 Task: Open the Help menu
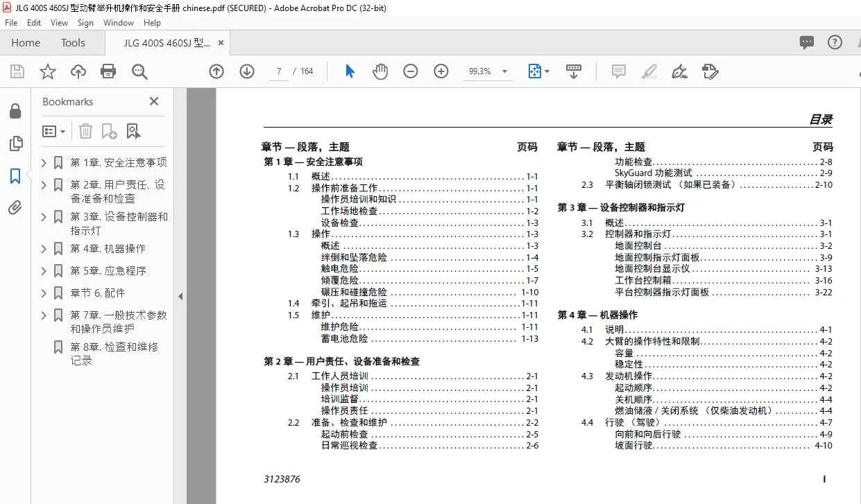click(152, 23)
